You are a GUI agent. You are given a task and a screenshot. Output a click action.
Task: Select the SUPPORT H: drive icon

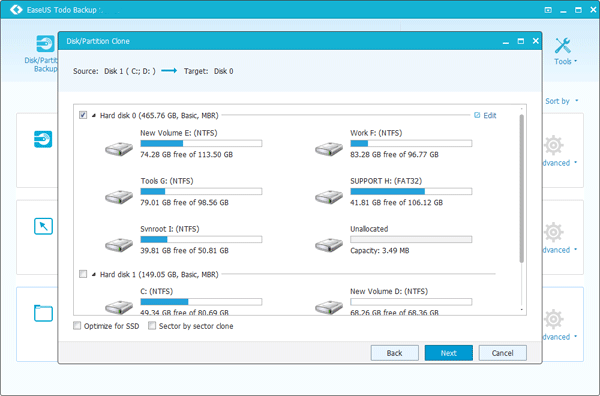(329, 197)
